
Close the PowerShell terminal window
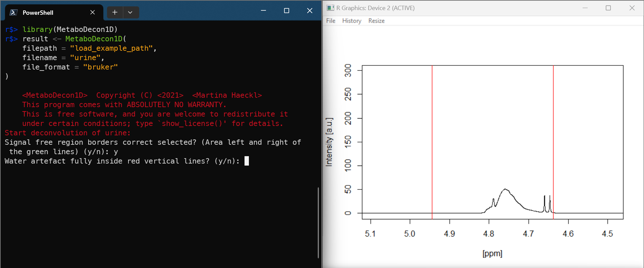tap(310, 10)
